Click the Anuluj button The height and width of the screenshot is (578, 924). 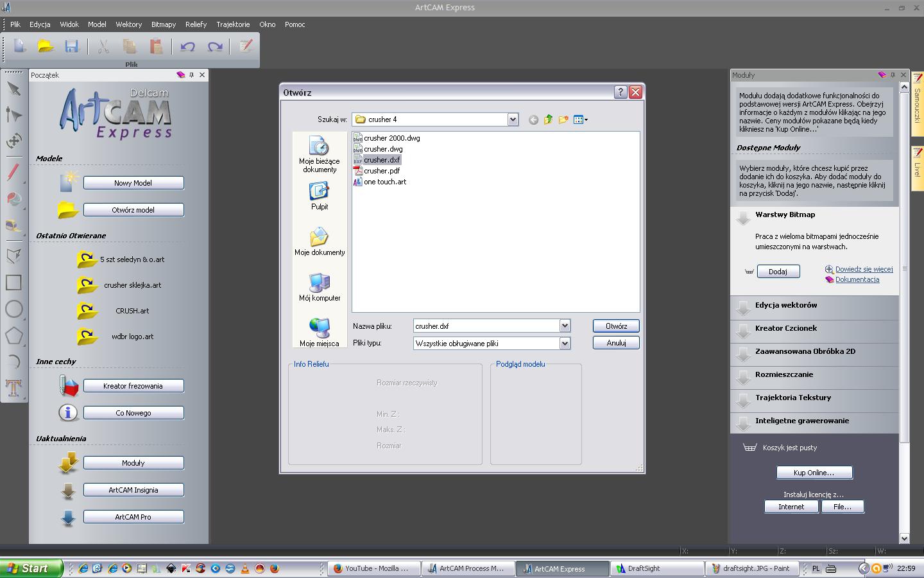[616, 343]
